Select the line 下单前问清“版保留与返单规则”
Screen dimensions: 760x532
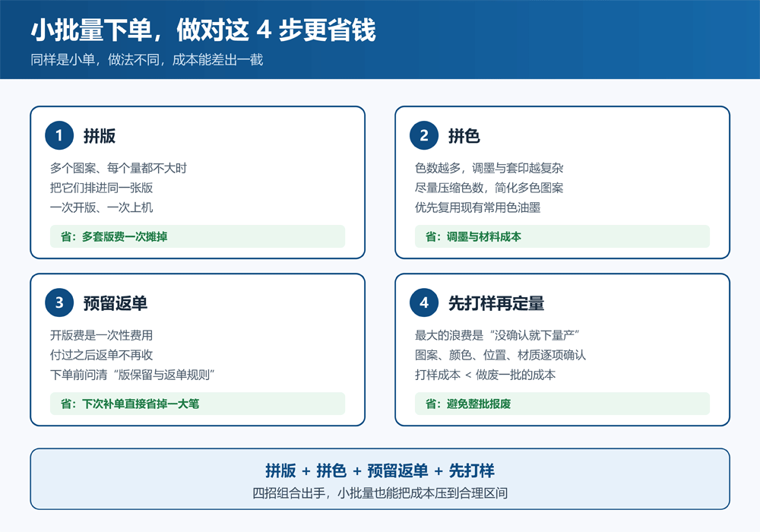132,375
